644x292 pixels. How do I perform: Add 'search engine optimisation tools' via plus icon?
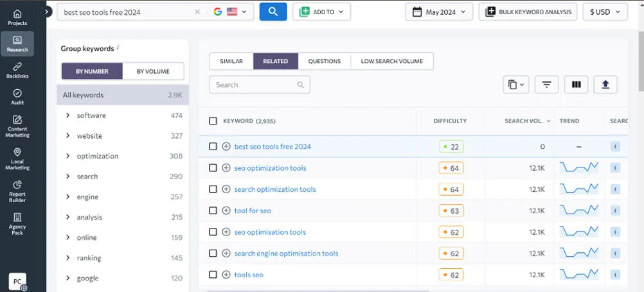[226, 253]
